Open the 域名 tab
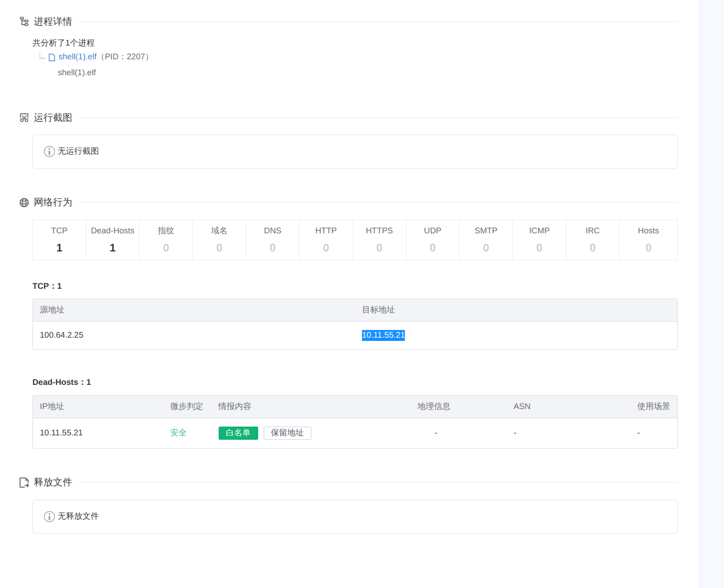Viewport: 724px width, 588px height. [219, 239]
